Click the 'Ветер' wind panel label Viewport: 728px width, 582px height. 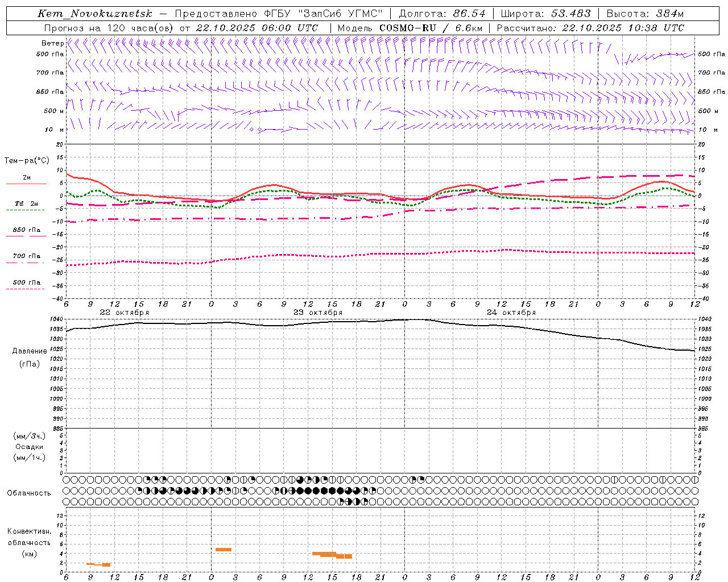(52, 43)
